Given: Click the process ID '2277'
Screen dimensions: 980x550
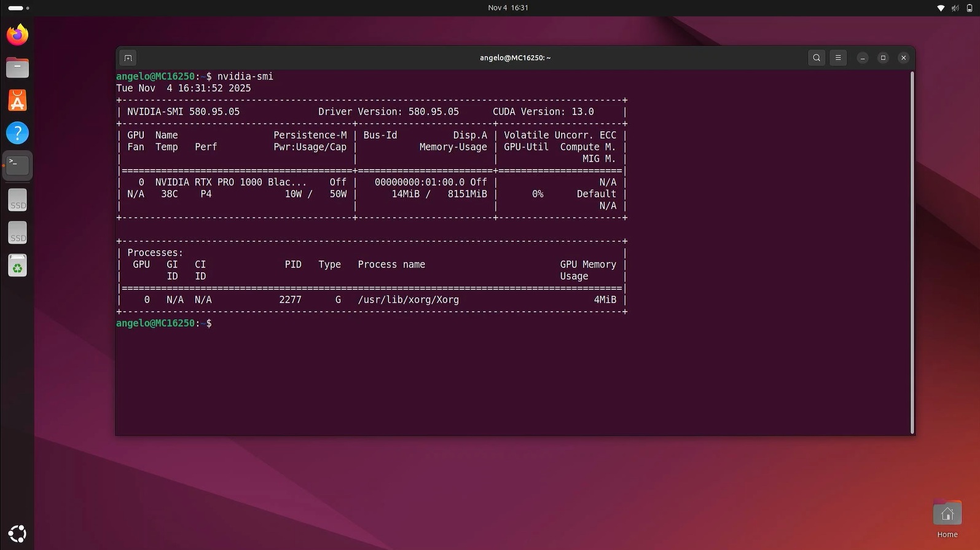Looking at the screenshot, I should (x=290, y=300).
